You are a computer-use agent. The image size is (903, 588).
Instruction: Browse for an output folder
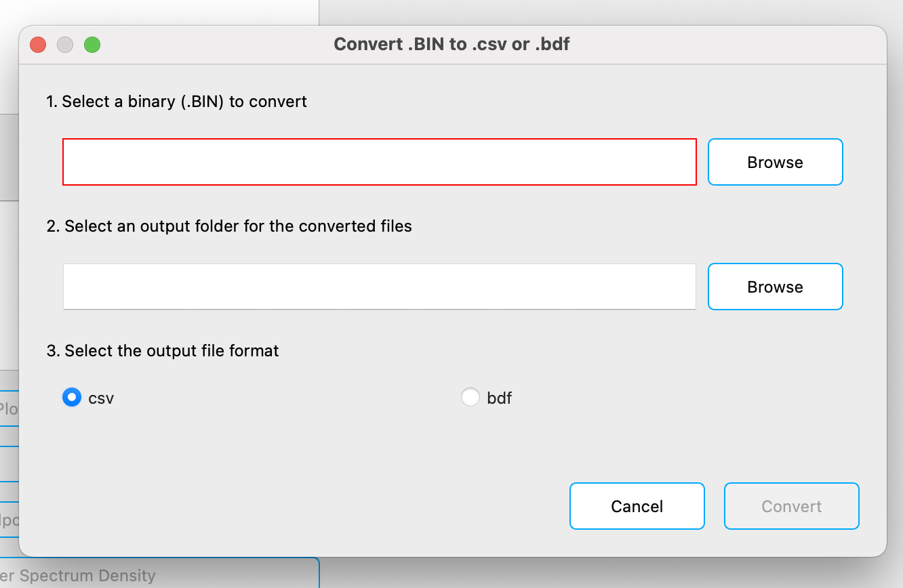[x=775, y=287]
